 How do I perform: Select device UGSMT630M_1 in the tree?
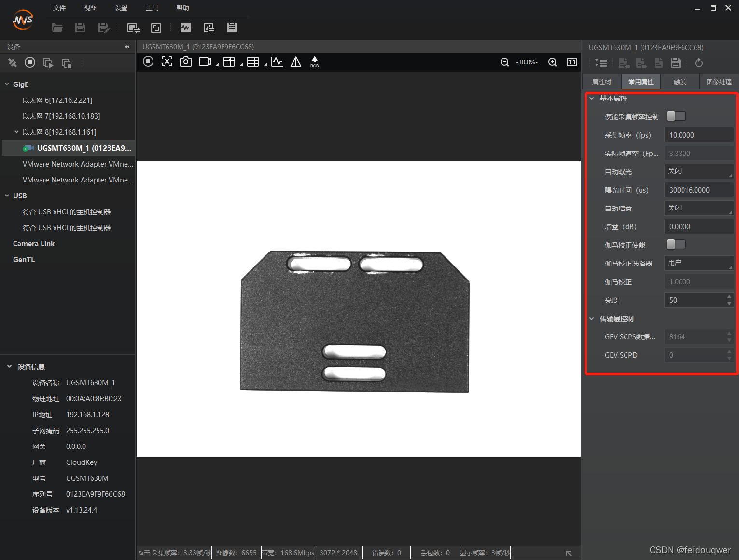[69, 148]
